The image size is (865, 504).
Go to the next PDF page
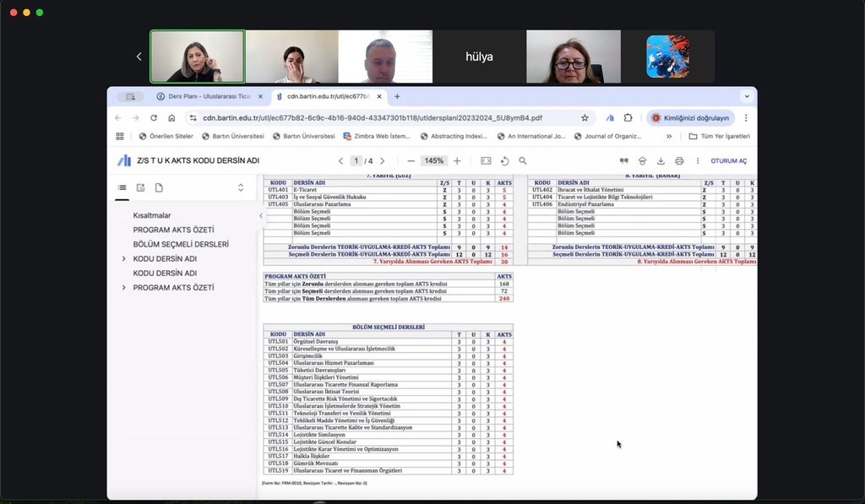[383, 161]
